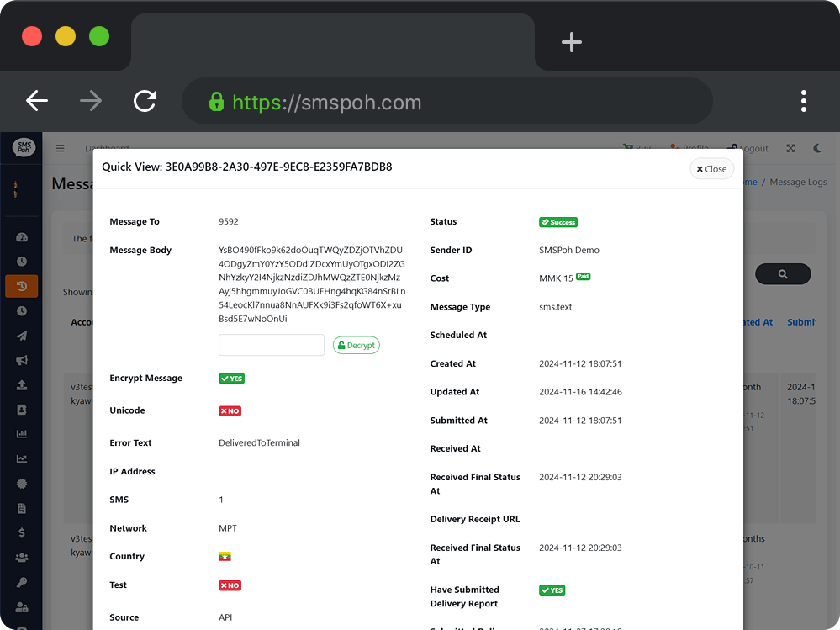This screenshot has width=840, height=630.
Task: Select the bar chart reports icon
Action: (x=22, y=434)
